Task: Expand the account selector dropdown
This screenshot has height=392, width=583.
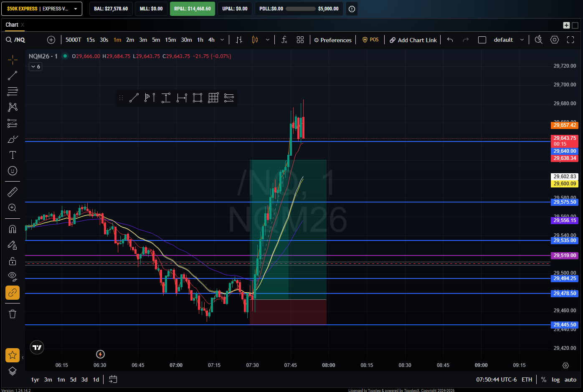Action: point(76,9)
